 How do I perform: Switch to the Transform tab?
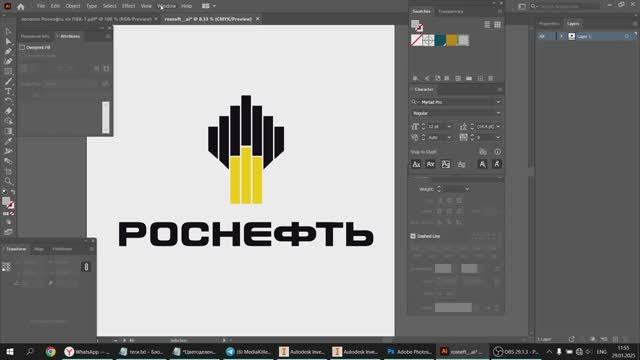pyautogui.click(x=16, y=249)
